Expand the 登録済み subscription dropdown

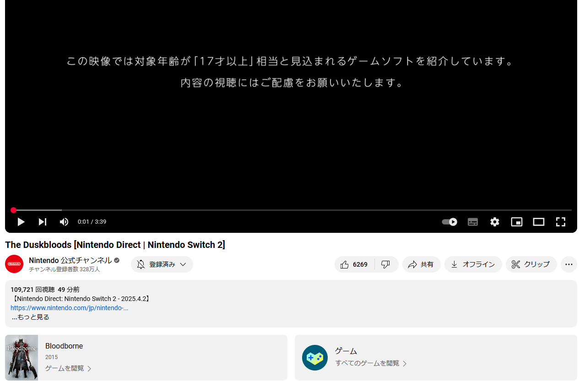click(x=162, y=264)
